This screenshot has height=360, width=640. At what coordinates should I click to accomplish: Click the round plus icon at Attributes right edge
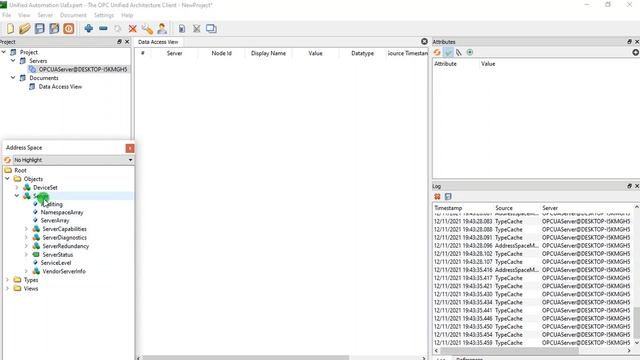636,52
